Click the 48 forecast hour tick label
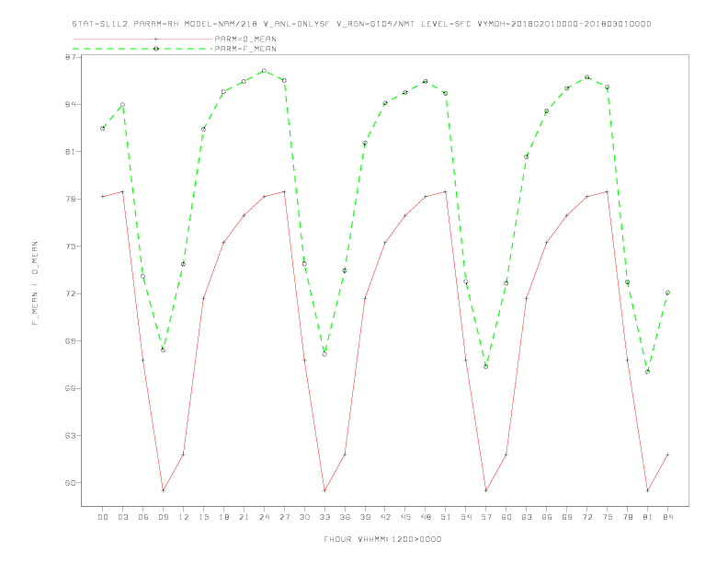 pos(426,517)
